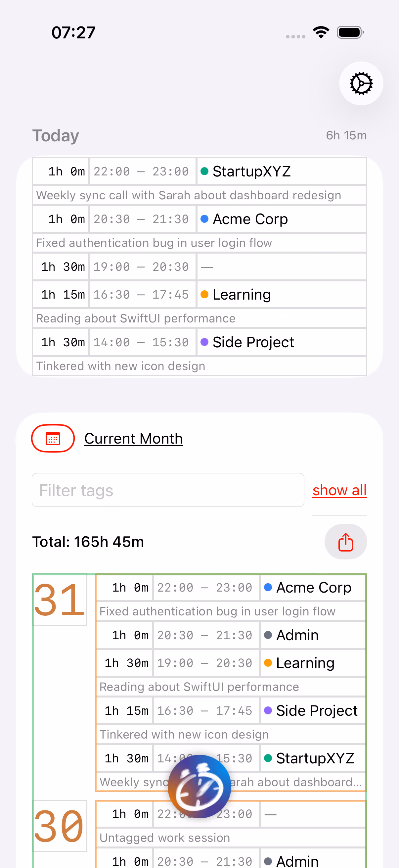Tap the export share icon
Image resolution: width=399 pixels, height=868 pixels.
click(345, 542)
